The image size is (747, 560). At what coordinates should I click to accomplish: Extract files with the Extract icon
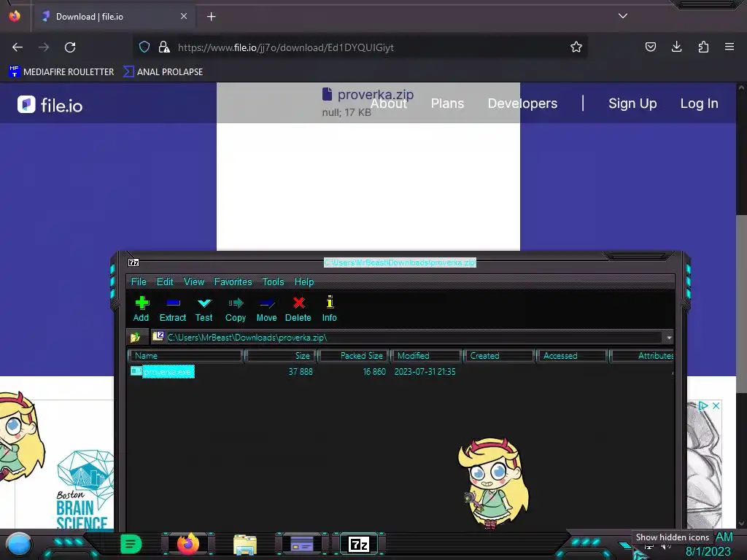tap(172, 309)
